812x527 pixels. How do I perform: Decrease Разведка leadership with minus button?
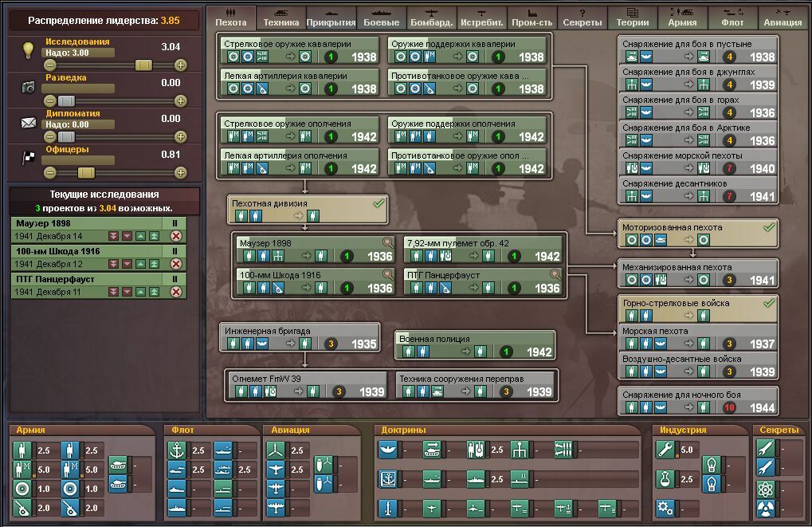click(x=49, y=100)
